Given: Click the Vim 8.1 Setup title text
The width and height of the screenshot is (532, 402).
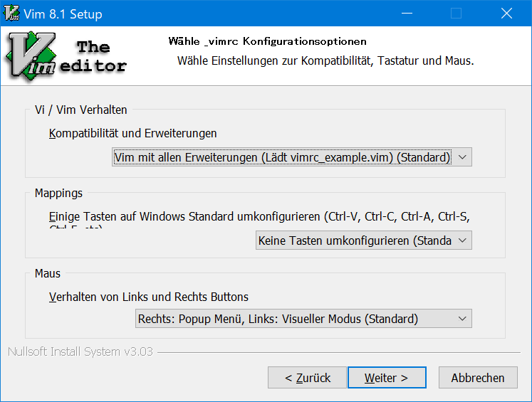Looking at the screenshot, I should click(63, 14).
